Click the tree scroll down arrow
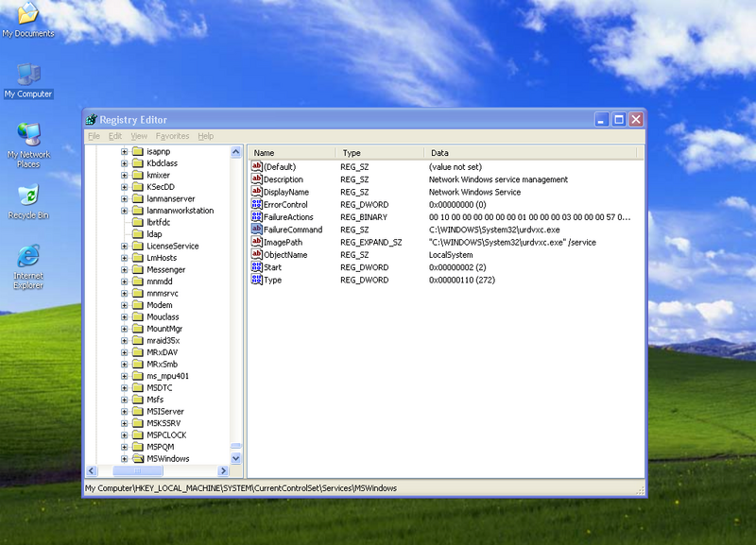756x545 pixels. (235, 458)
